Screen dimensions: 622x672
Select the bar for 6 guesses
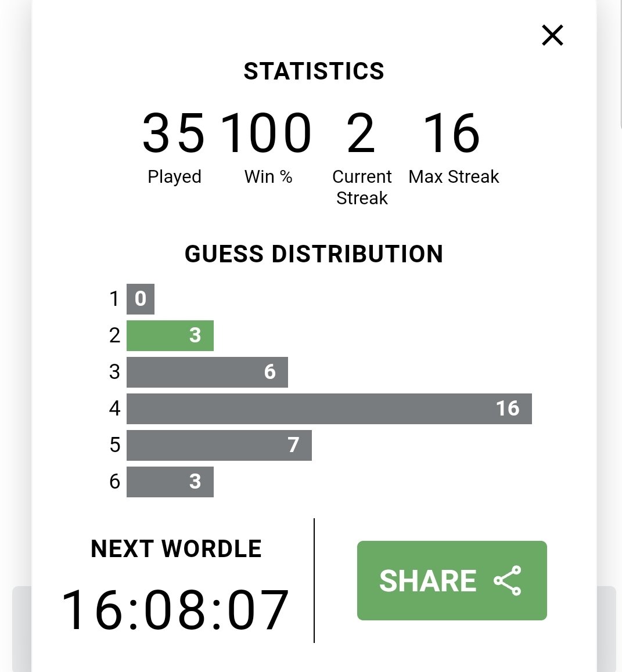point(170,482)
